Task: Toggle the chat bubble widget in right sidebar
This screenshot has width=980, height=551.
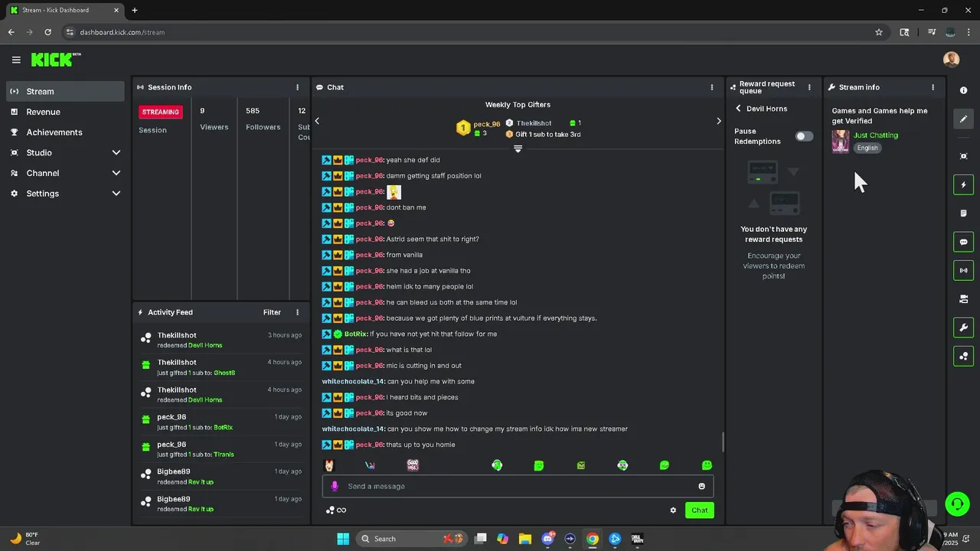Action: (963, 242)
